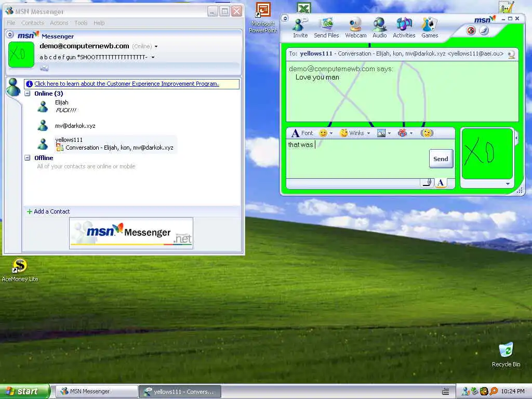Image resolution: width=532 pixels, height=399 pixels.
Task: Open the Contacts menu
Action: (33, 23)
